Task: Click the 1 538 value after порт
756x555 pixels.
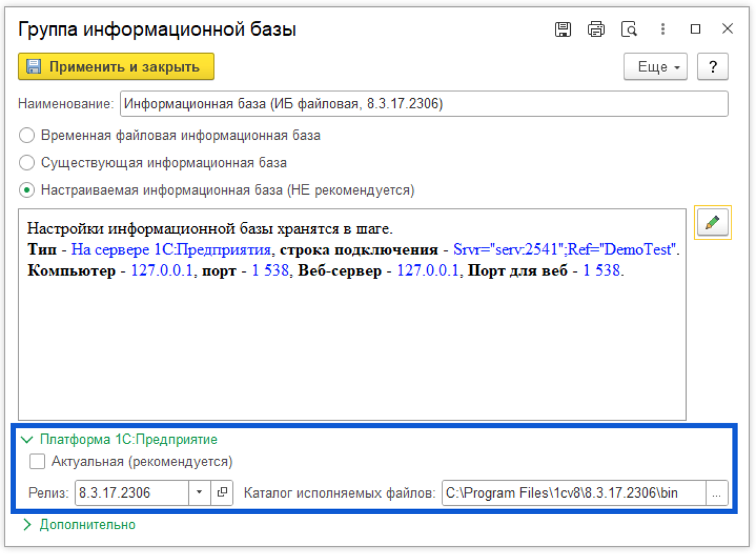Action: (271, 272)
